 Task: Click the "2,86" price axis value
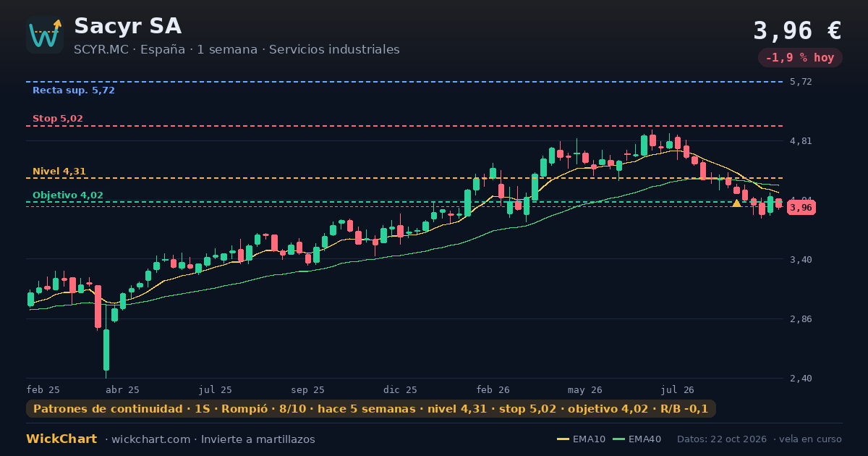[801, 318]
